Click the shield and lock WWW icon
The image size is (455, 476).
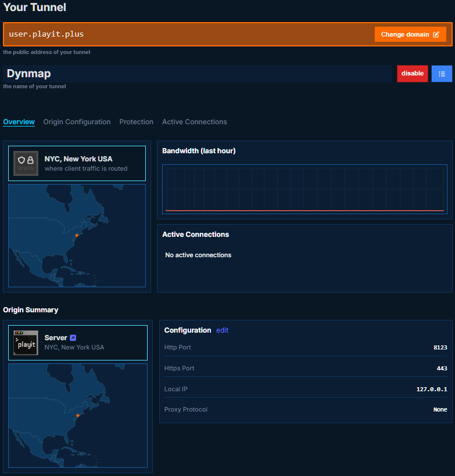point(26,163)
